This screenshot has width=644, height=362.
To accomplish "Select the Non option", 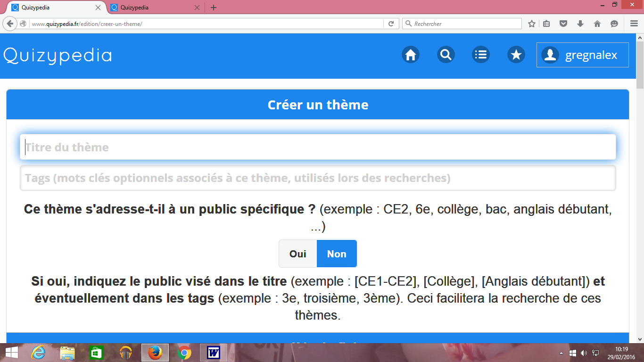I will pyautogui.click(x=337, y=254).
